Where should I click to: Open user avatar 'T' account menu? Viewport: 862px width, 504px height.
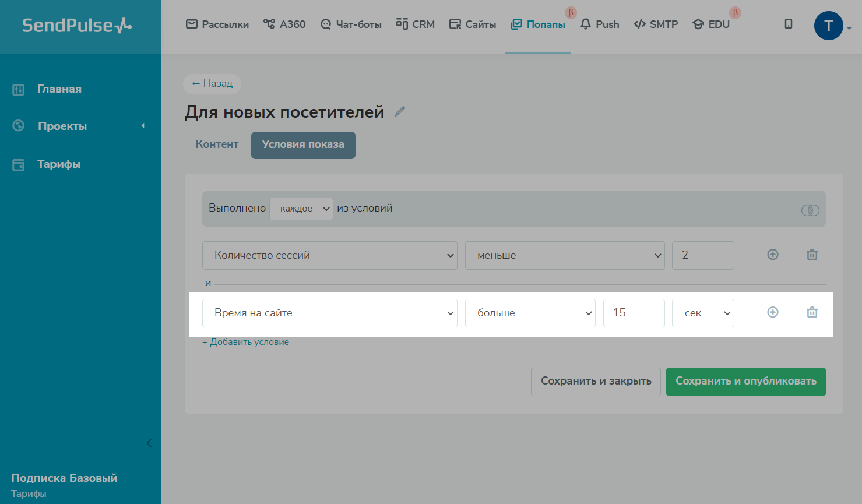(x=829, y=26)
